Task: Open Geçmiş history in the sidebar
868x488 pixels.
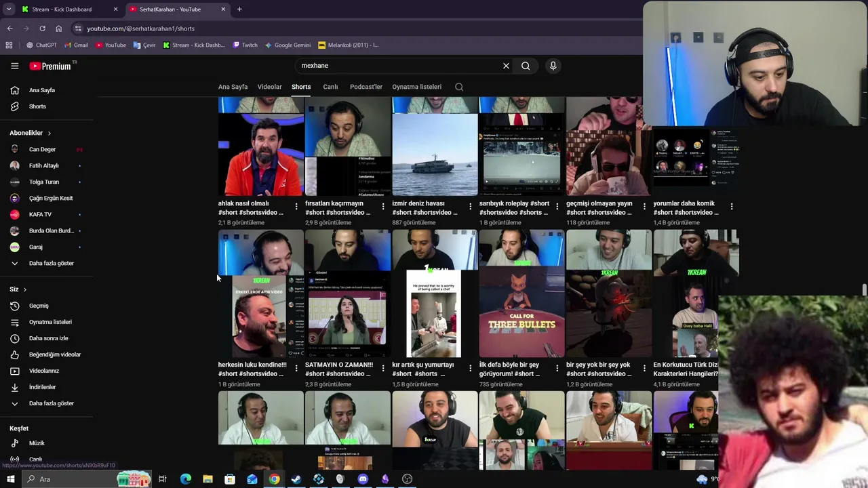Action: tap(39, 306)
